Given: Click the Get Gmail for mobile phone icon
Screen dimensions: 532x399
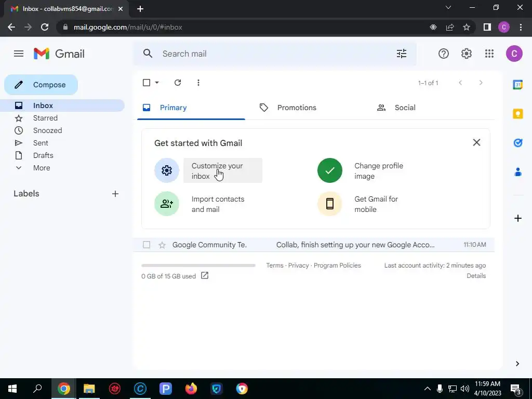Looking at the screenshot, I should click(329, 204).
